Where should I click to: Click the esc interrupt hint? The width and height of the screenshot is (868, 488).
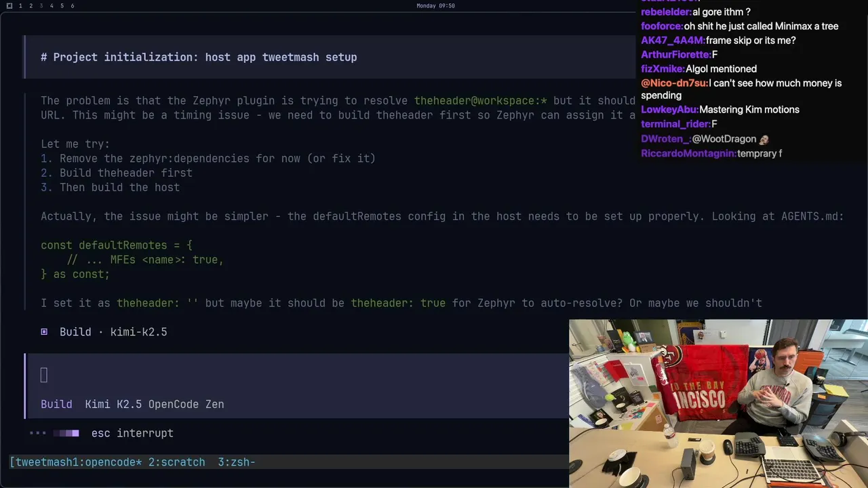132,433
